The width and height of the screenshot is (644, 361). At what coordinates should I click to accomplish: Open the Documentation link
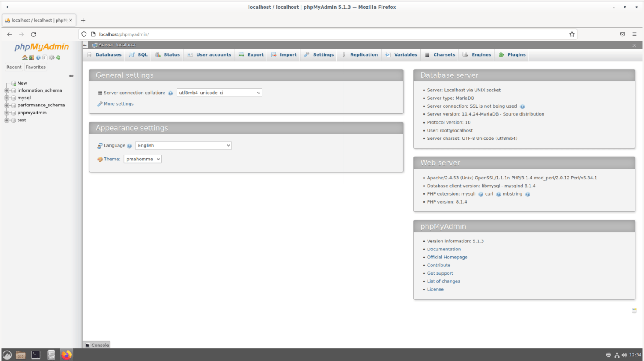(444, 249)
